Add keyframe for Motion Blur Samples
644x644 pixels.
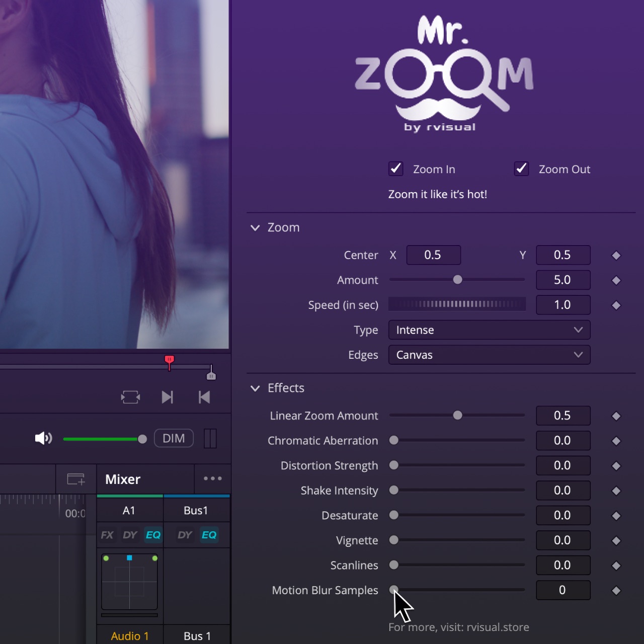(616, 591)
